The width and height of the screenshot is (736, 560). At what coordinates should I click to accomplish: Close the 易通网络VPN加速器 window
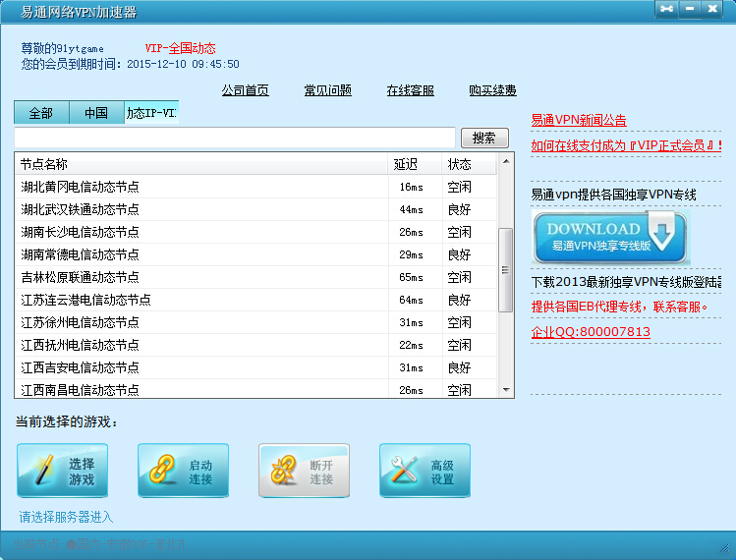712,9
